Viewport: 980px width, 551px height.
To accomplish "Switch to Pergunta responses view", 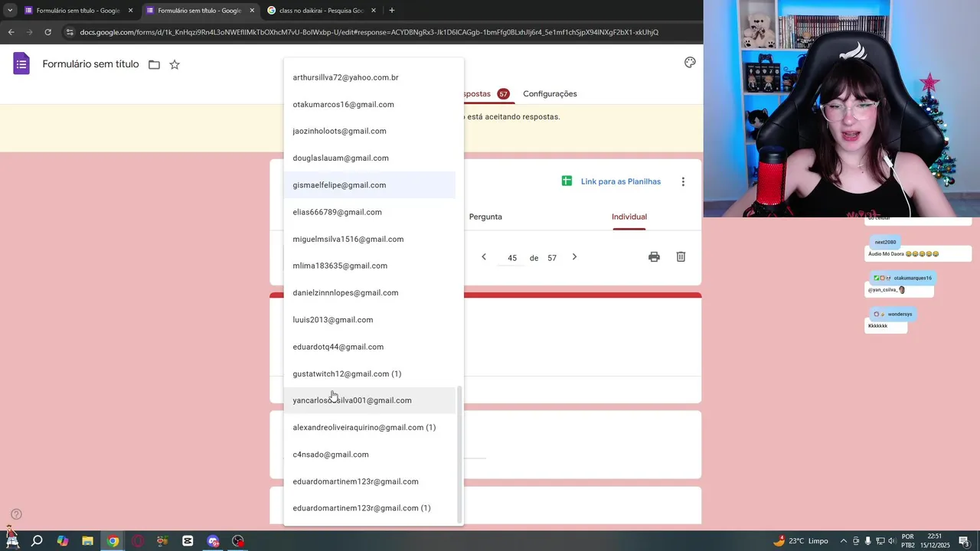I will (x=485, y=217).
